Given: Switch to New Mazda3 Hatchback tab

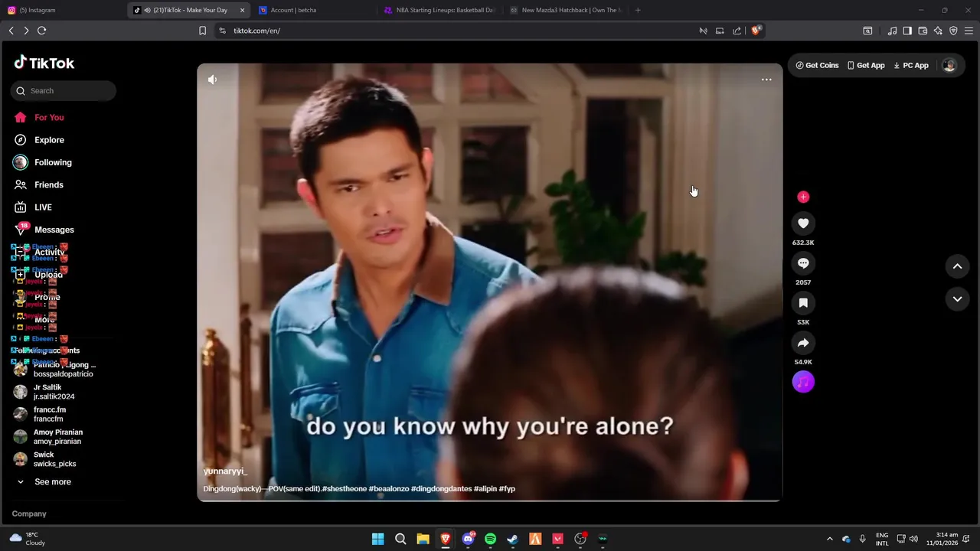Looking at the screenshot, I should (565, 10).
